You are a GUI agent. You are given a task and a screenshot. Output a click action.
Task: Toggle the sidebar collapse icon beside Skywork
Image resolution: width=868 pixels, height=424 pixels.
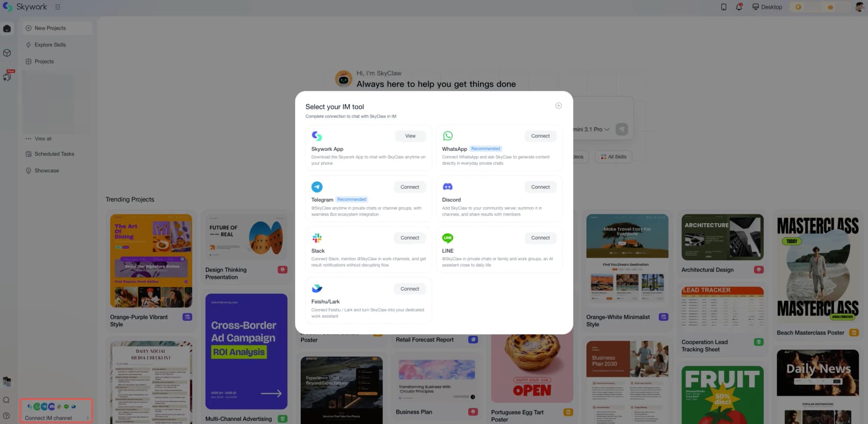[57, 7]
